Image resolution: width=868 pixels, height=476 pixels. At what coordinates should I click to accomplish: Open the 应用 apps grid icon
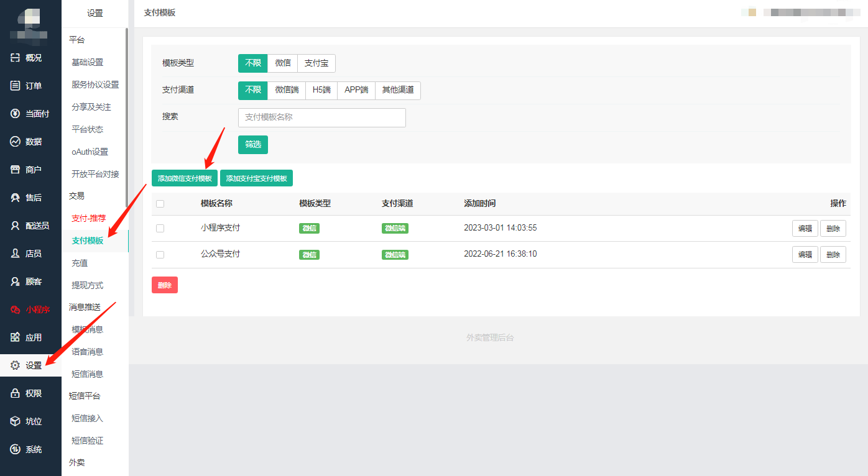click(16, 337)
